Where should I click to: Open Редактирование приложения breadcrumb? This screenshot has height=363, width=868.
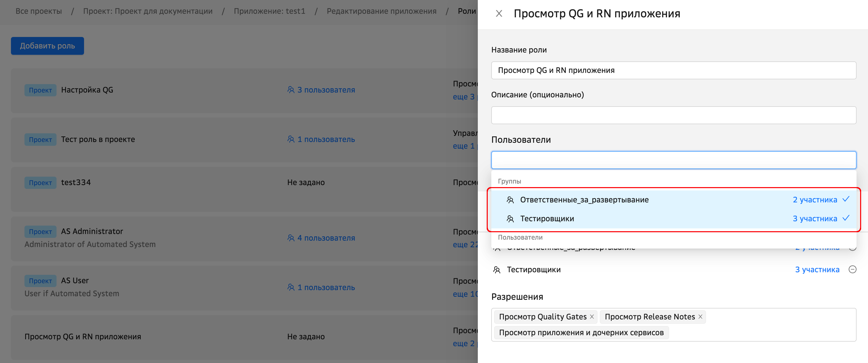[x=381, y=11]
